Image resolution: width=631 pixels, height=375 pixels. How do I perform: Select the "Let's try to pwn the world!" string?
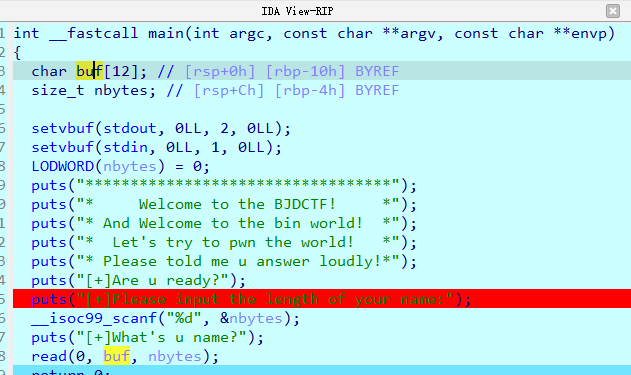[233, 242]
